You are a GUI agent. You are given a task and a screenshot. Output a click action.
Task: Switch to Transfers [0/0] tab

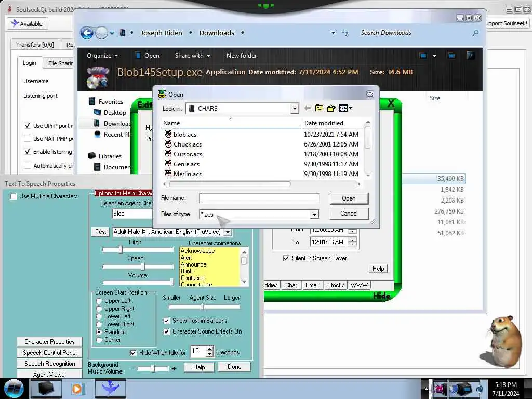click(35, 45)
